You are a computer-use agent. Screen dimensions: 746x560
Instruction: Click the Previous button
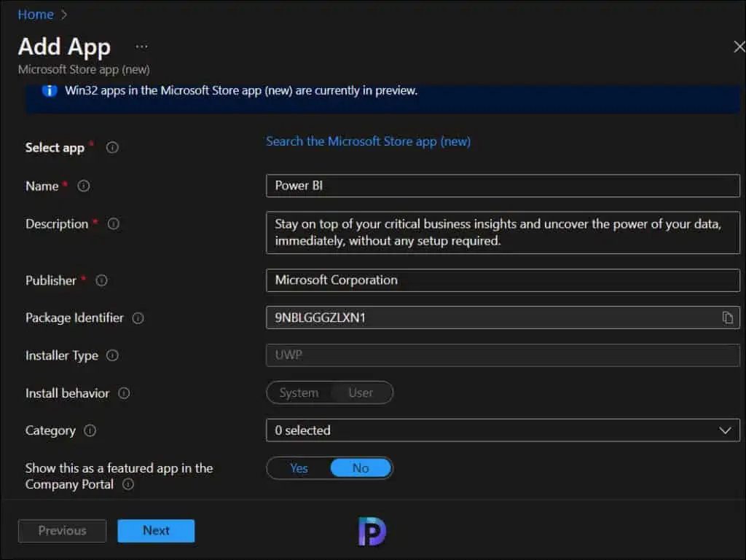63,531
